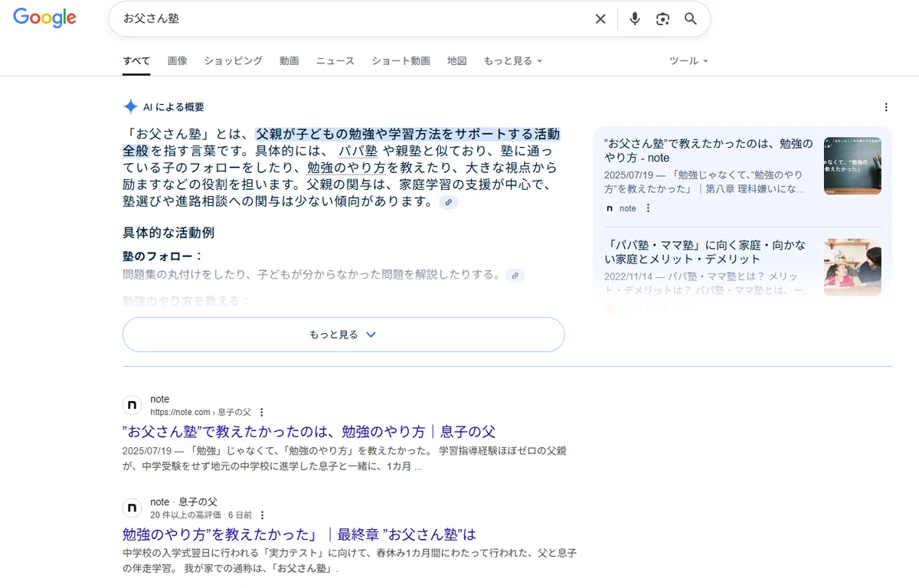Open result 勉強のやり方"を教えたかった」｜最終章
Screen dimensions: 919x588
[x=299, y=534]
